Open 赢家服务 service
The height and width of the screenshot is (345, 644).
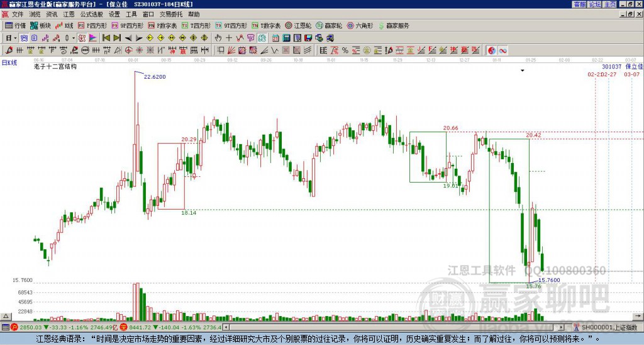[394, 25]
